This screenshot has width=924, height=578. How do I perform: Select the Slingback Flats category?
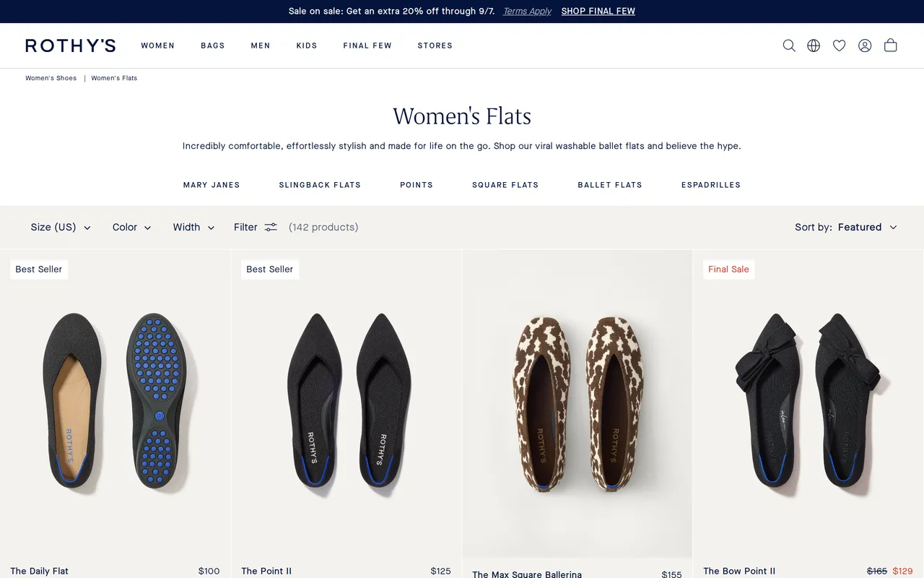(x=320, y=185)
